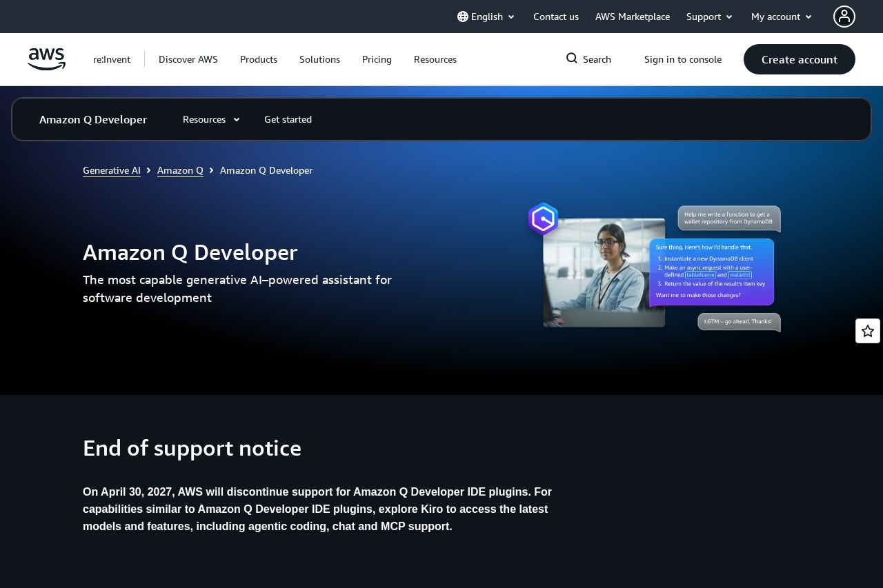Viewport: 883px width, 588px height.
Task: Click the 'LGTM – go ahead. Thanks!' bubble
Action: coord(739,322)
